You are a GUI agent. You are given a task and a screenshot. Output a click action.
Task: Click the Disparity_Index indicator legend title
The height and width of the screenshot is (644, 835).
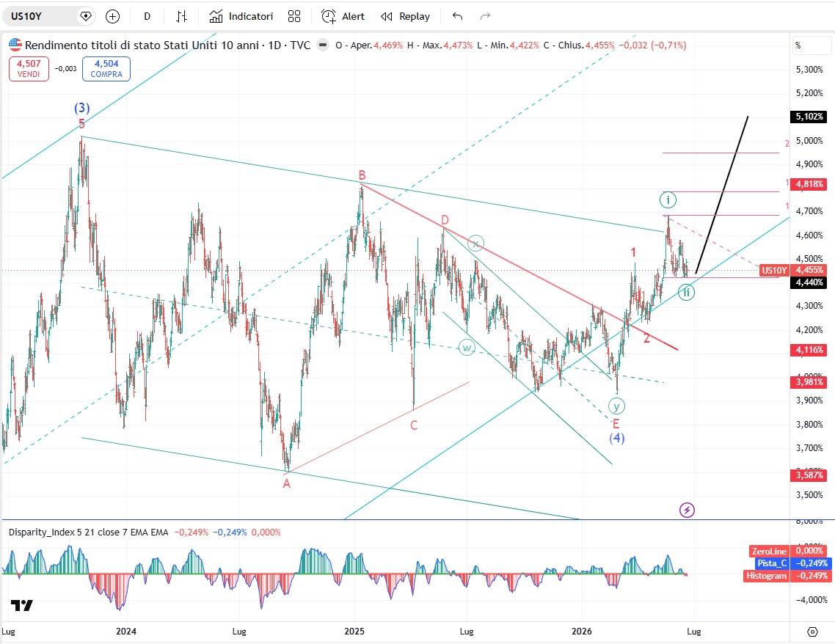tap(88, 533)
